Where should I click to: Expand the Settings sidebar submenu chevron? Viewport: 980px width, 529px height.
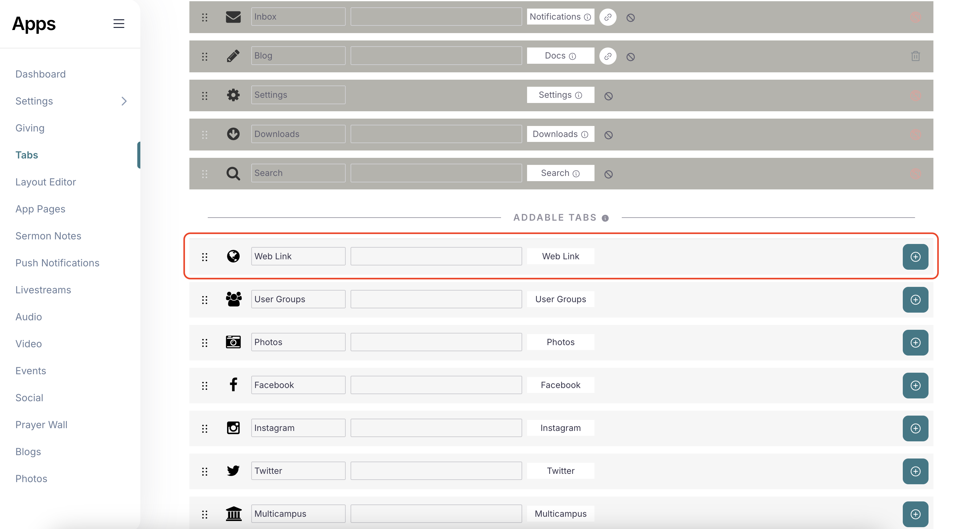tap(123, 101)
